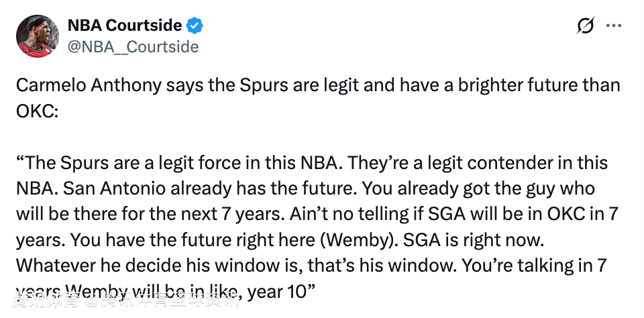Open the @NBA__Courtside handle link
This screenshot has width=644, height=318.
pos(133,46)
